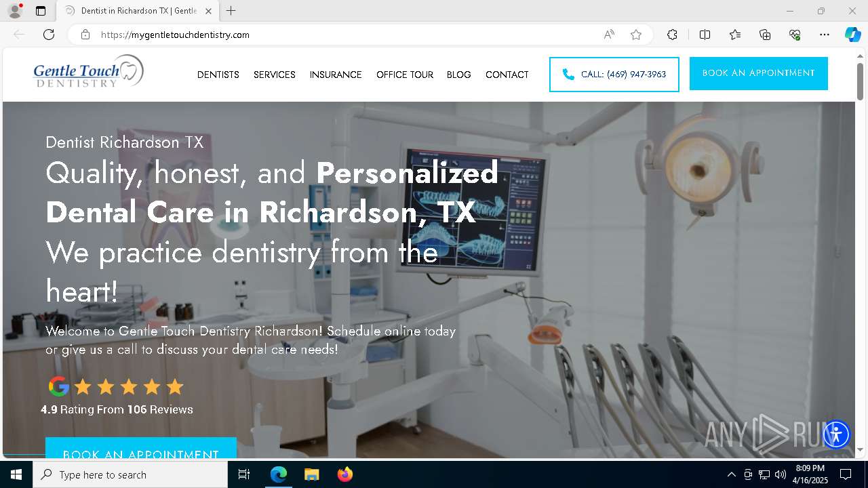The height and width of the screenshot is (488, 868).
Task: Click the Gentle Touch Dentistry logo
Action: coord(88,72)
